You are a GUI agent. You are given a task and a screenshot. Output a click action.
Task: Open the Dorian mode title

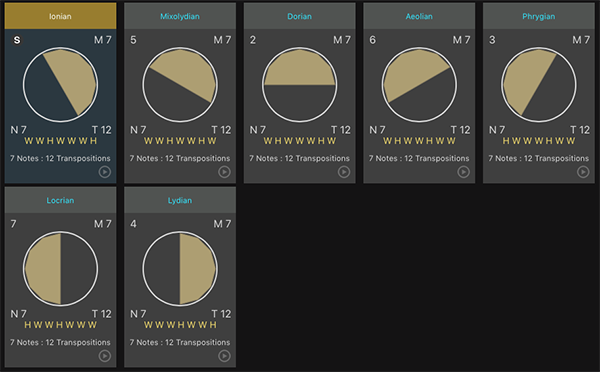[x=300, y=16]
